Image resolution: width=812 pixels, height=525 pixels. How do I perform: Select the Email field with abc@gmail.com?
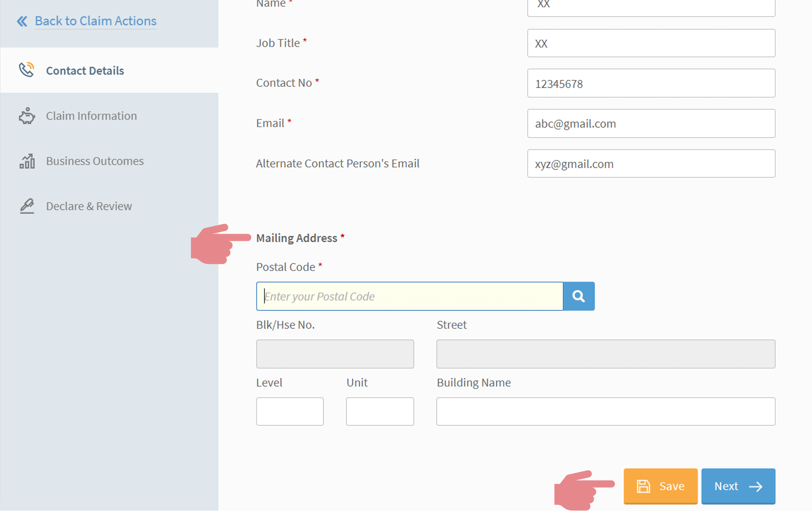point(651,123)
